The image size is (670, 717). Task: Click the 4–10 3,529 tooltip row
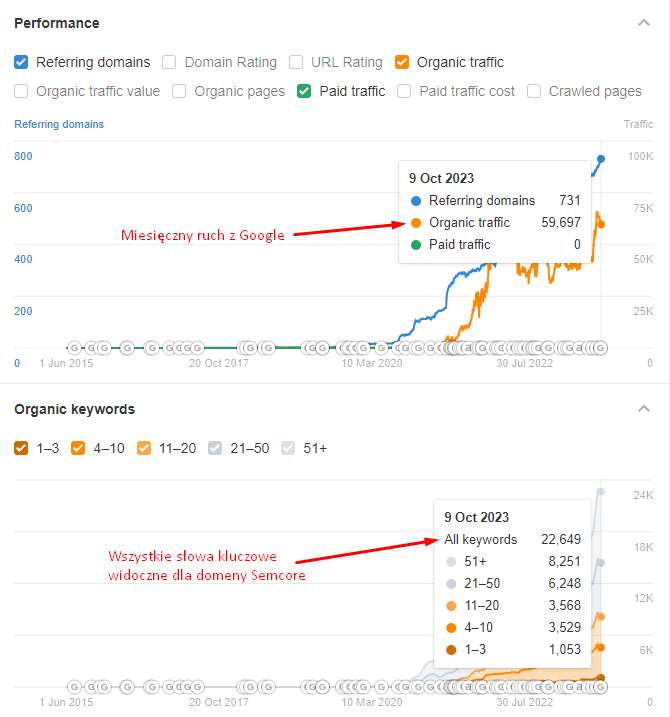pyautogui.click(x=513, y=627)
